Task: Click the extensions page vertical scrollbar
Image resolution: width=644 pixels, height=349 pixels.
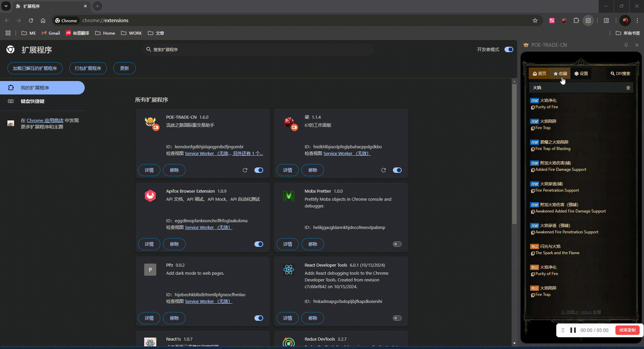Action: [x=514, y=154]
